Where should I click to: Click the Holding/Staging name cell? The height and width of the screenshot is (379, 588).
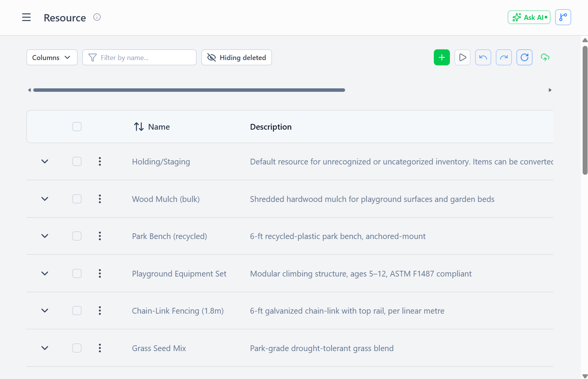point(161,162)
